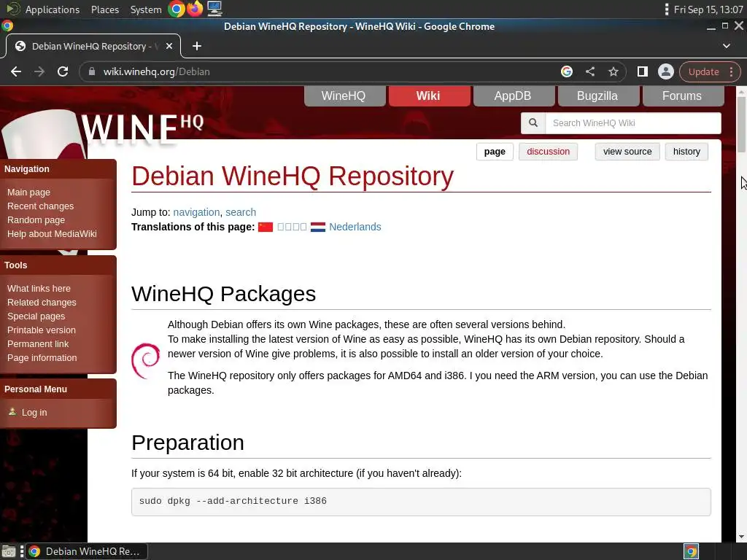Screen dimensions: 747x560
Task: Follow the navigation jump link
Action: pos(196,212)
